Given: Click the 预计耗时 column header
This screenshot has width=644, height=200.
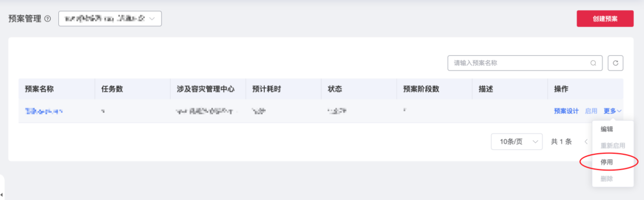Looking at the screenshot, I should point(266,89).
